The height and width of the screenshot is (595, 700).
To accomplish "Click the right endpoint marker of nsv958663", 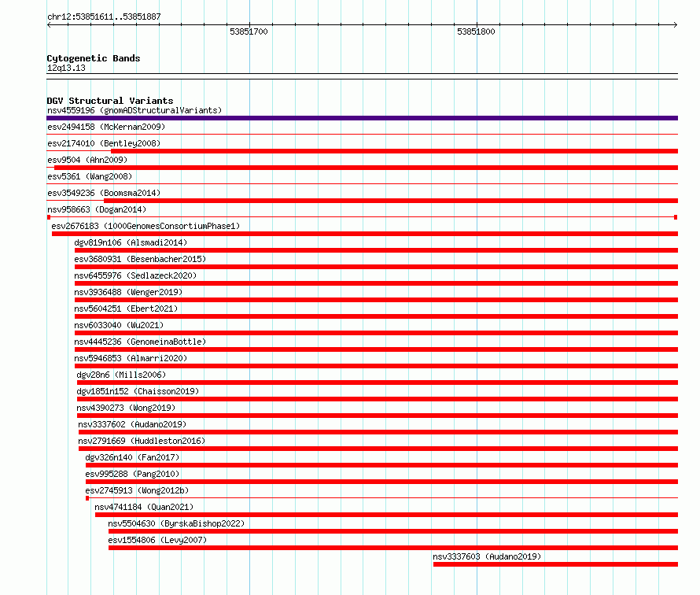I will click(676, 217).
